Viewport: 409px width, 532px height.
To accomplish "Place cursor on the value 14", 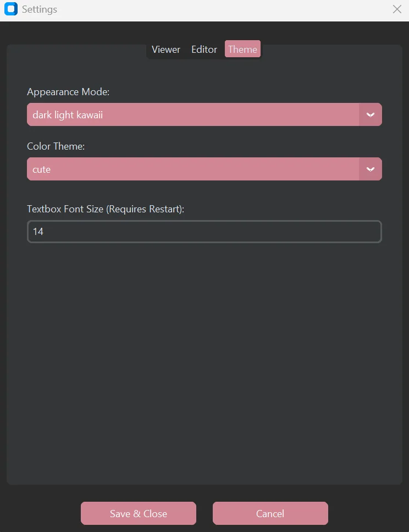I will tap(38, 232).
